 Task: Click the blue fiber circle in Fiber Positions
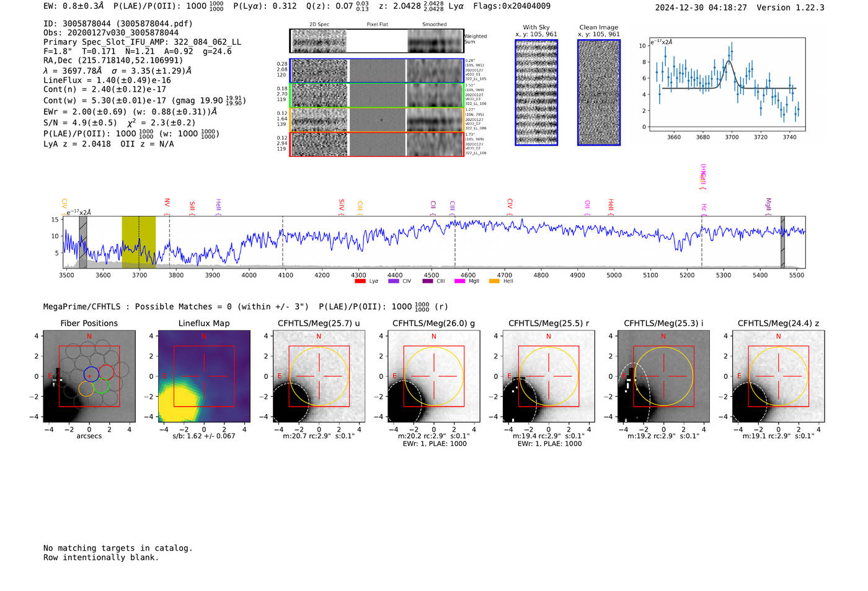[91, 374]
